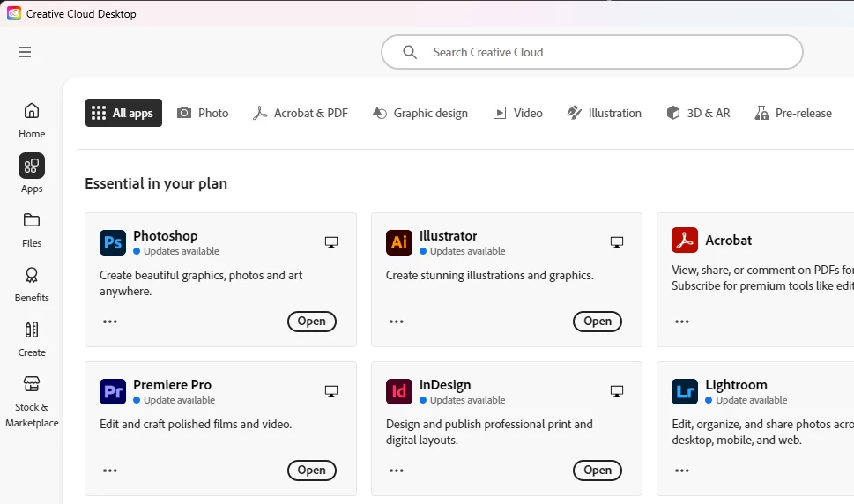Open Illustrator with its Open button

click(598, 321)
